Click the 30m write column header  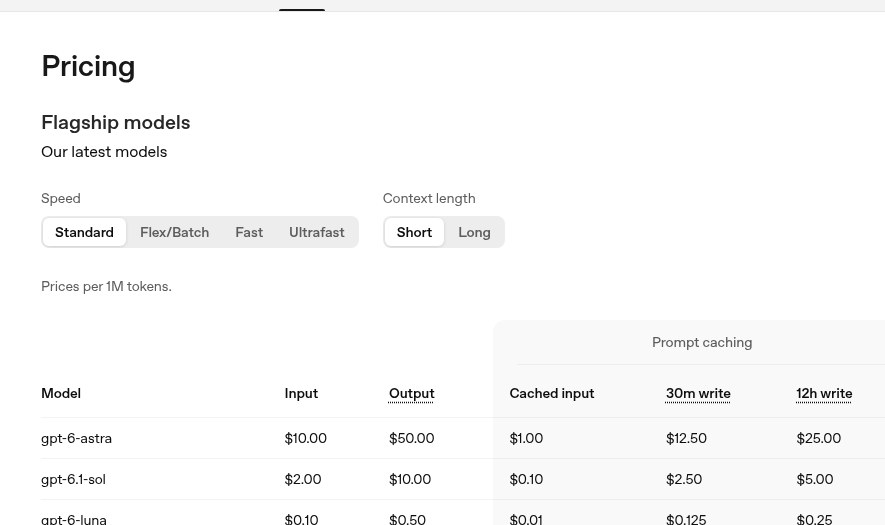tap(698, 393)
